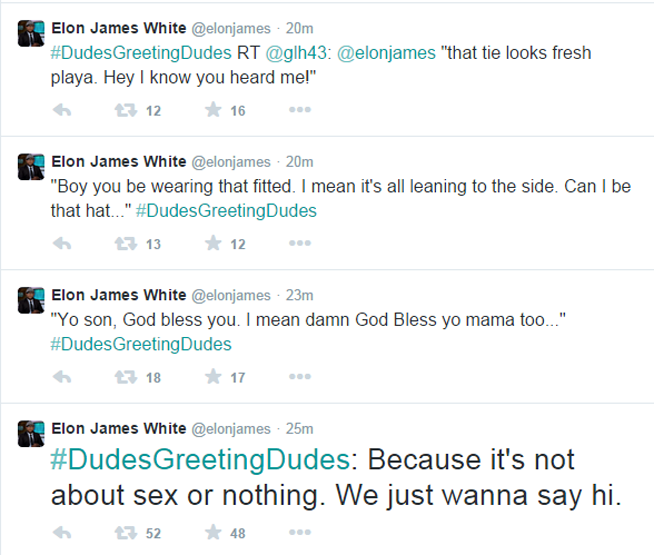Reply to the "that tie looks fresh" tweet
This screenshot has width=654, height=555.
click(x=61, y=111)
